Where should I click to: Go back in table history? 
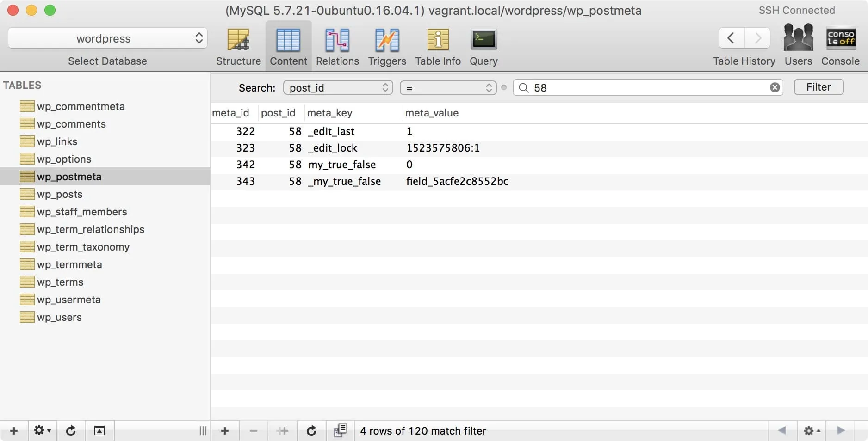coord(731,38)
